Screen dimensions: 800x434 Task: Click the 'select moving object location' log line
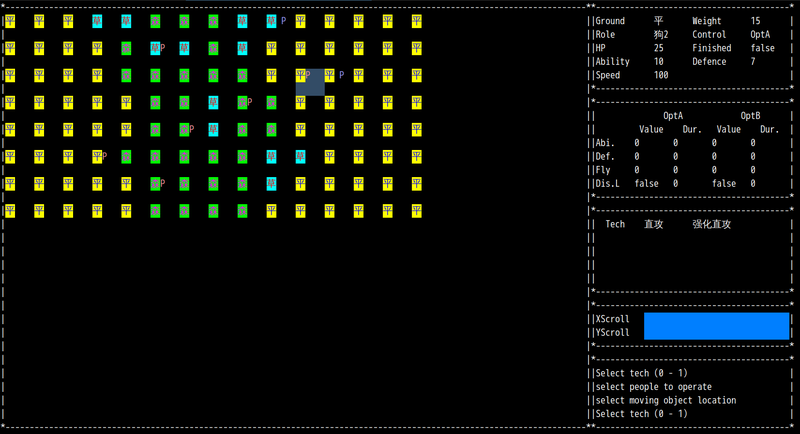(666, 400)
